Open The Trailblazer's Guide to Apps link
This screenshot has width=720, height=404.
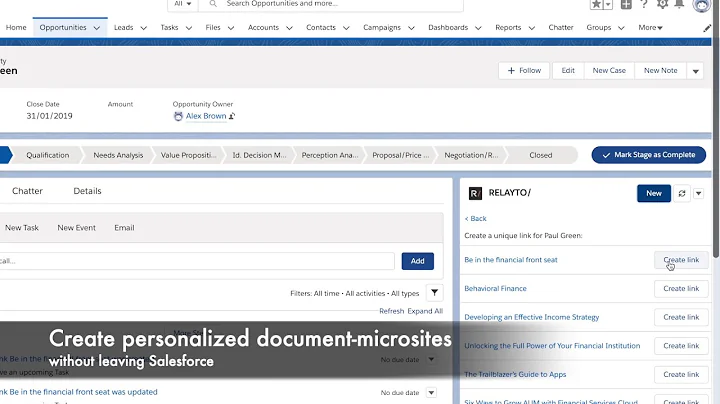click(515, 375)
